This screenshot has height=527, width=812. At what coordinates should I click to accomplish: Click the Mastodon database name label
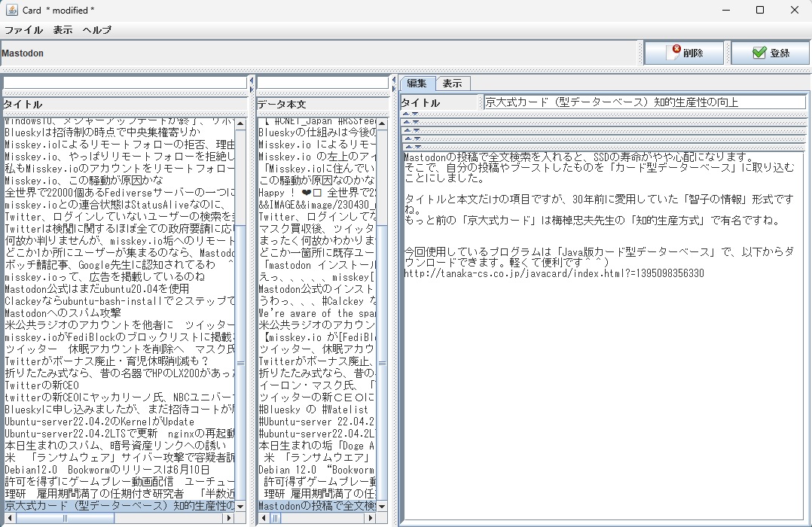coord(23,53)
